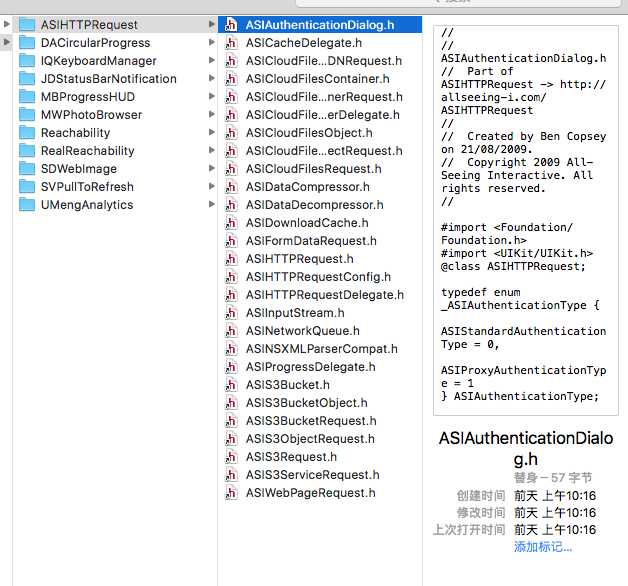The image size is (628, 586).
Task: Expand arrow right of IQKeyboardManager folder
Action: pos(211,60)
